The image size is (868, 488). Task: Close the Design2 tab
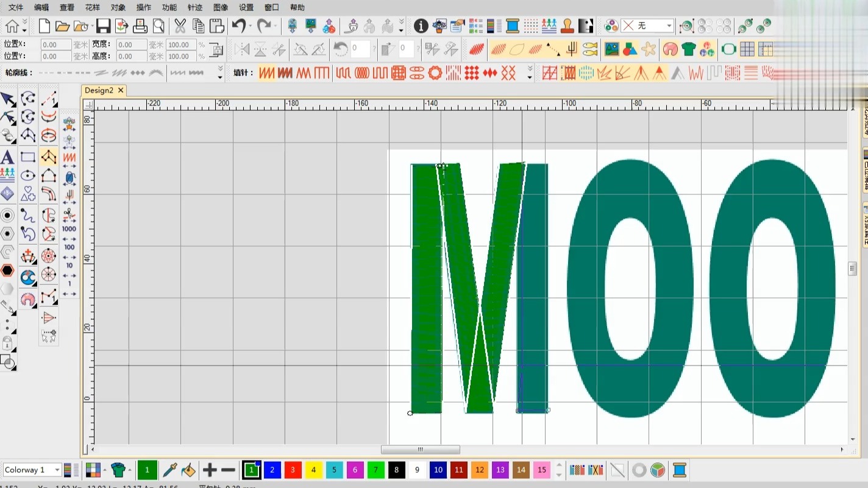(x=121, y=90)
